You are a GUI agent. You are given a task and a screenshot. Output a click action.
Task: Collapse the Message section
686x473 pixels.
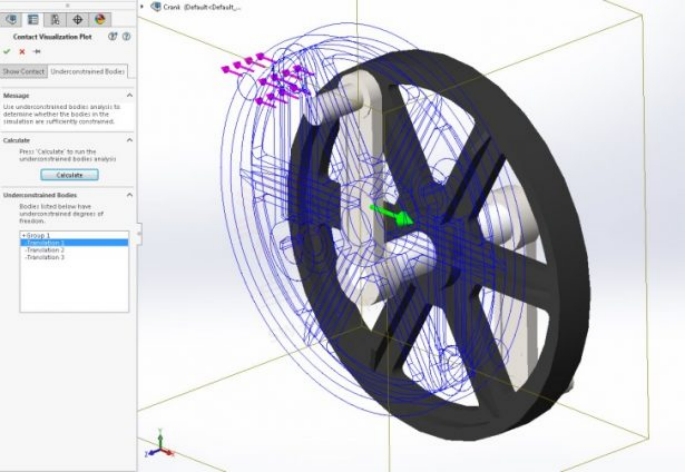130,95
